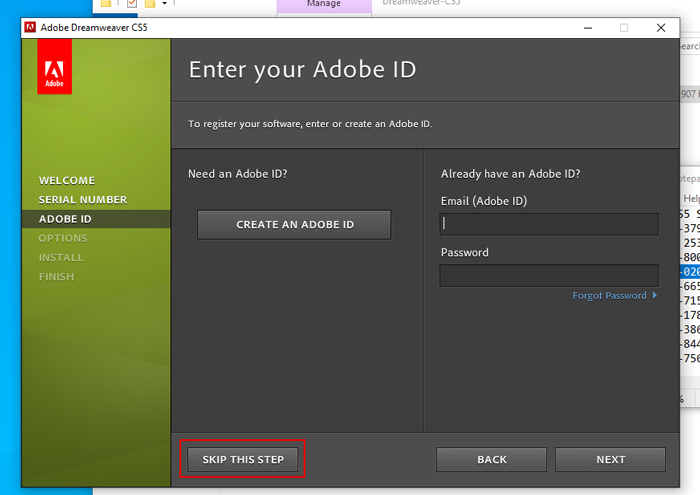700x495 pixels.
Task: Click the 'Need an Adobe ID?' text
Action: click(x=238, y=174)
